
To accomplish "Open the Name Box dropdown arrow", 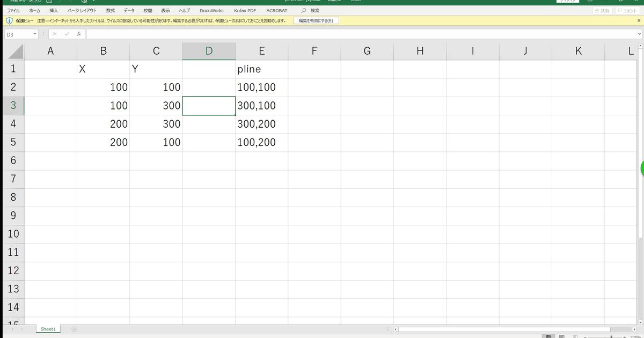I will point(35,34).
